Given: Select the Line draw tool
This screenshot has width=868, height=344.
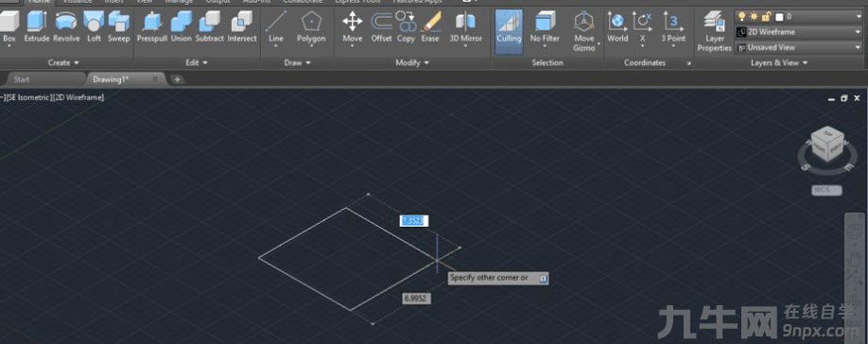Looking at the screenshot, I should tap(276, 26).
